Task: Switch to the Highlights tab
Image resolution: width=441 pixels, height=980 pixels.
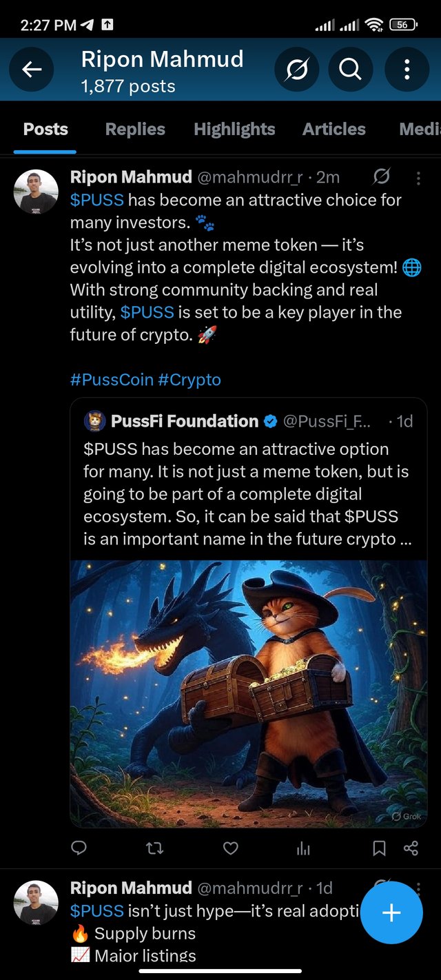Action: pyautogui.click(x=234, y=129)
